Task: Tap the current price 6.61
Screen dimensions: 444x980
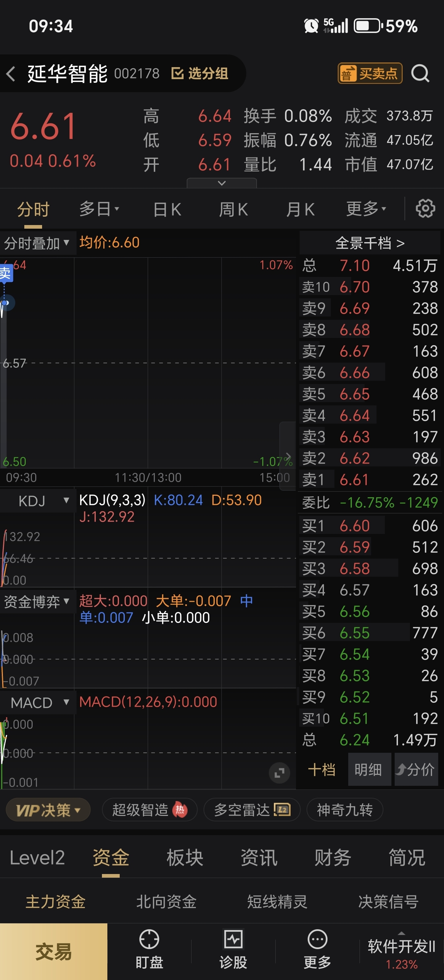Action: pyautogui.click(x=43, y=126)
